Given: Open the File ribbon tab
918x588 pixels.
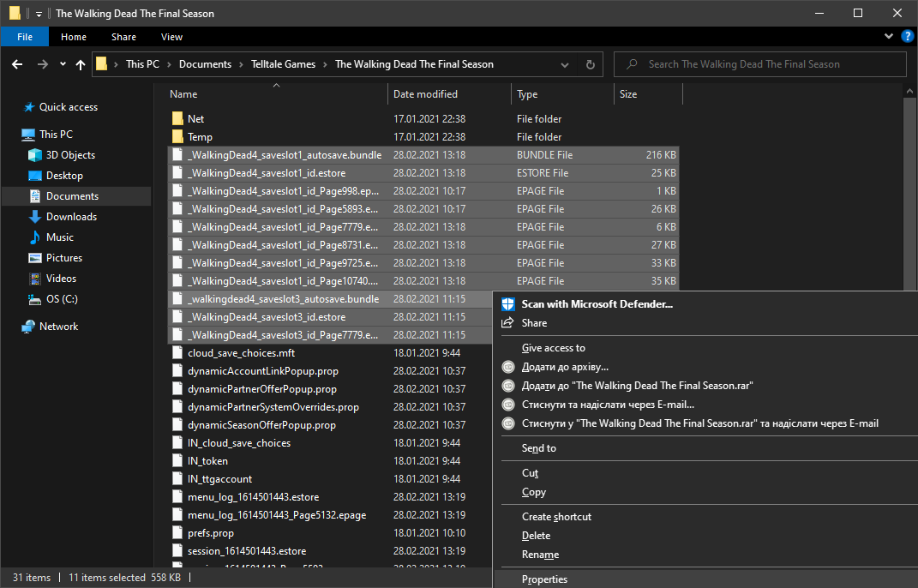Looking at the screenshot, I should (x=25, y=37).
